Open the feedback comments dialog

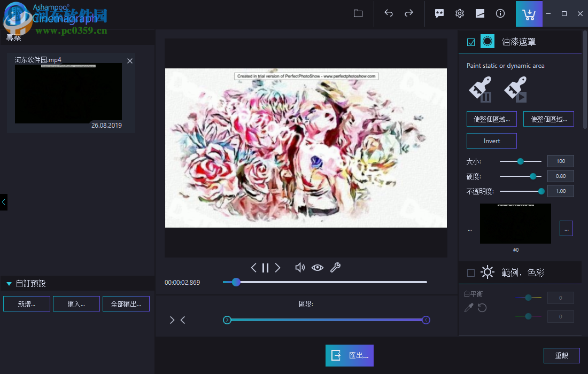[439, 13]
